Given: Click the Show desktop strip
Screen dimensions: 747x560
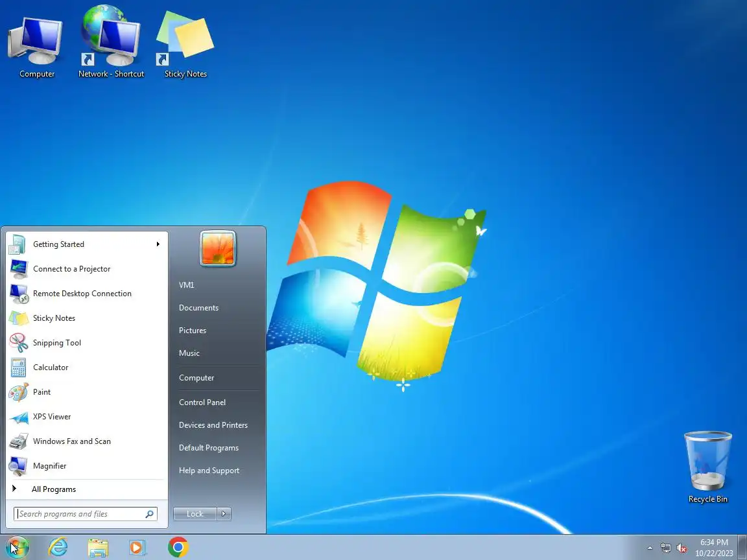Looking at the screenshot, I should pyautogui.click(x=742, y=547).
